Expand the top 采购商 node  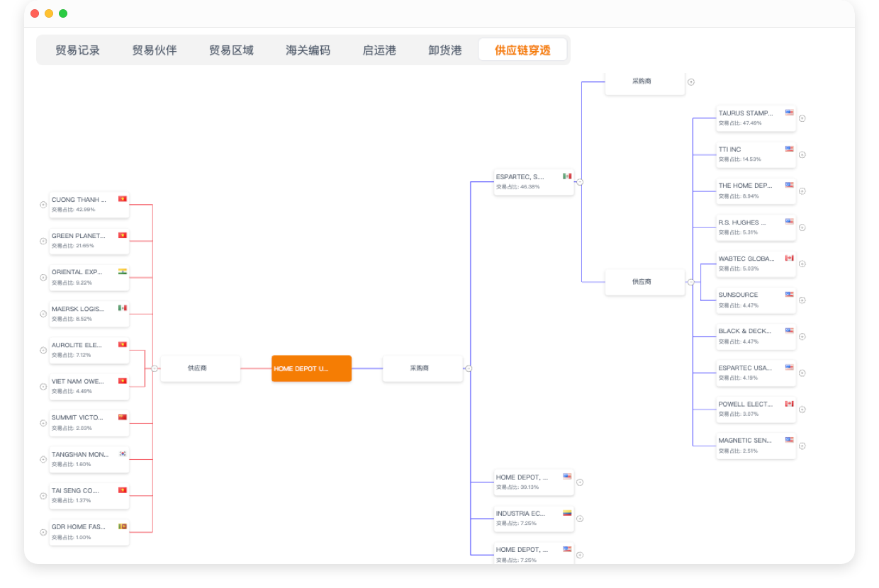[x=690, y=81]
